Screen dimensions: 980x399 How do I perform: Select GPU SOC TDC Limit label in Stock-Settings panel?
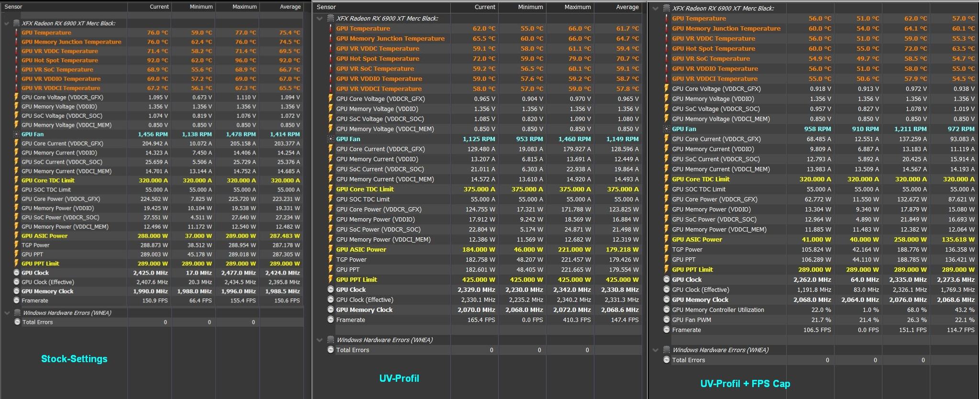point(46,190)
